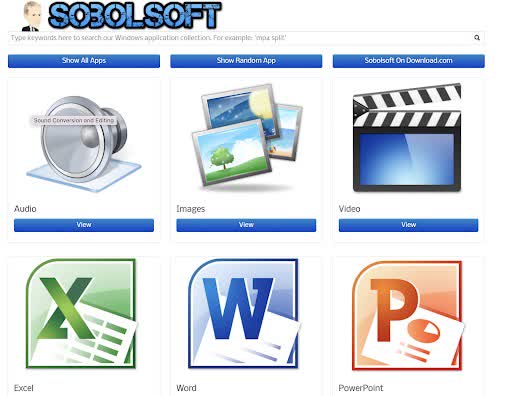Click the Sobolsoft logo banner
Screen dimensions: 512x396
(135, 16)
